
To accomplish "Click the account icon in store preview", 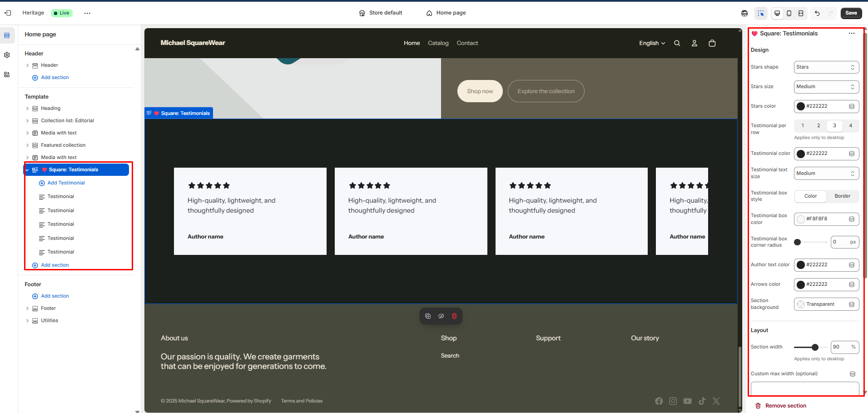I will tap(694, 43).
